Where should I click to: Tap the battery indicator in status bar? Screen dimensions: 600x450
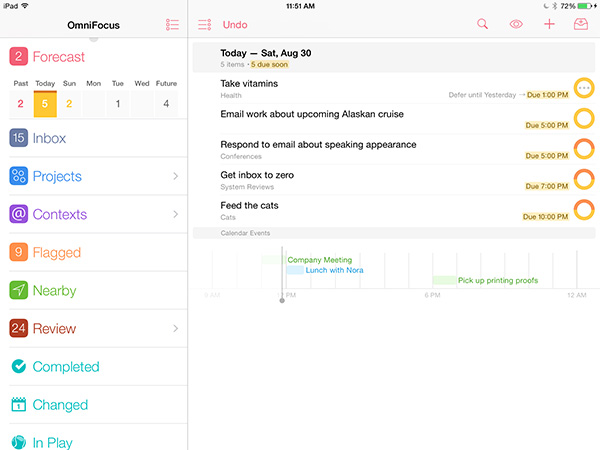coord(584,6)
